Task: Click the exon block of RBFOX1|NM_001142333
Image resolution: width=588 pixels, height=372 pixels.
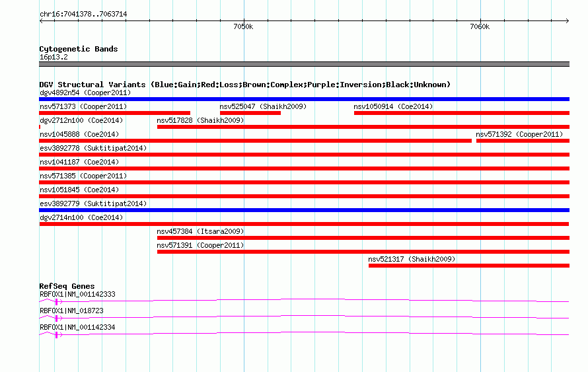Action: point(56,302)
